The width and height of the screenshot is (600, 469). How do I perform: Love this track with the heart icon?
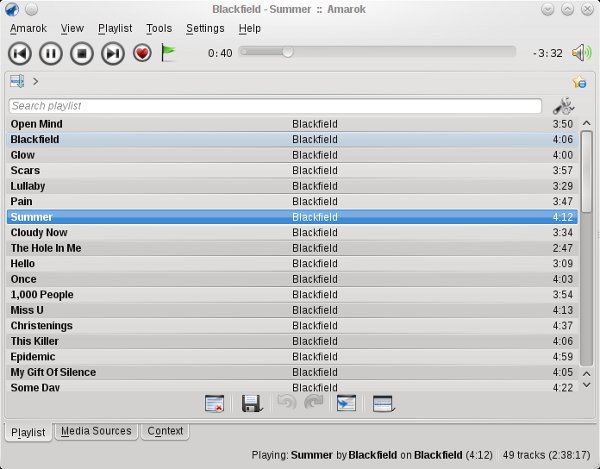coord(142,53)
